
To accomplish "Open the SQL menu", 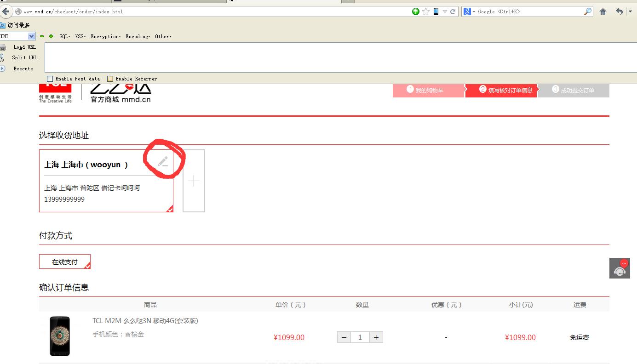I will (x=65, y=36).
